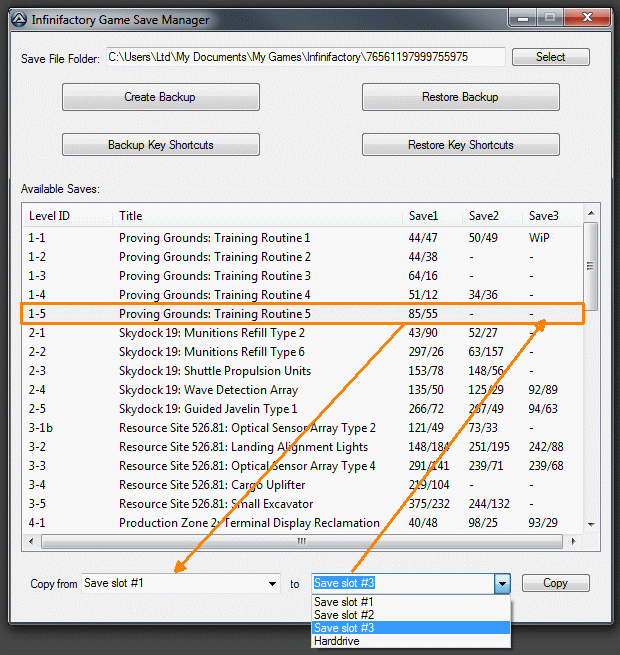Viewport: 620px width, 655px height.
Task: Choose Save slot #1 in dropdown list
Action: [411, 602]
